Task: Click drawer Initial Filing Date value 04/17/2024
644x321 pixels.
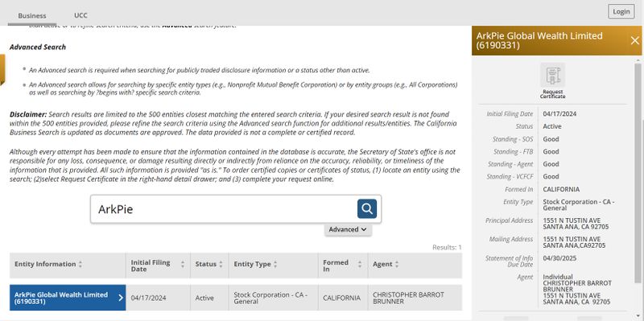Action: (559, 113)
